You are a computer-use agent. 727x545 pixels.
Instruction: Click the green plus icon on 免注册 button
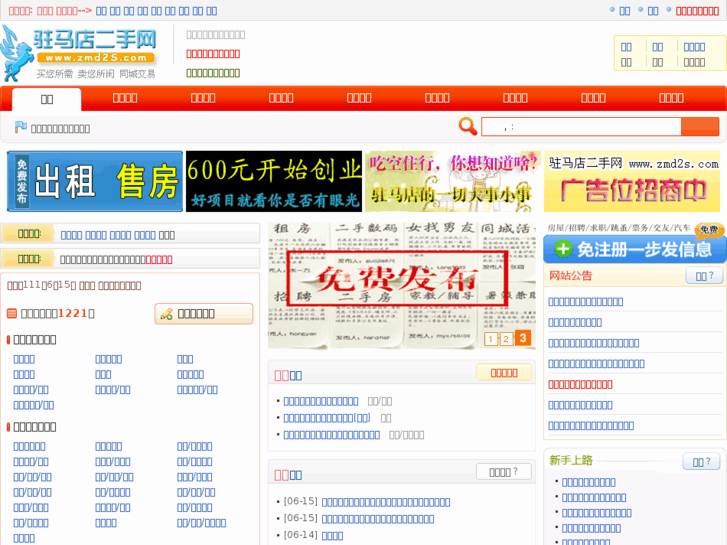pyautogui.click(x=563, y=249)
